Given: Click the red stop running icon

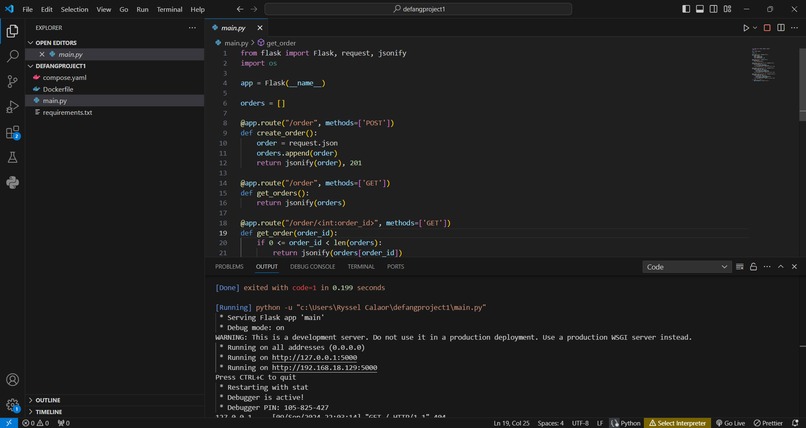Looking at the screenshot, I should pos(767,28).
